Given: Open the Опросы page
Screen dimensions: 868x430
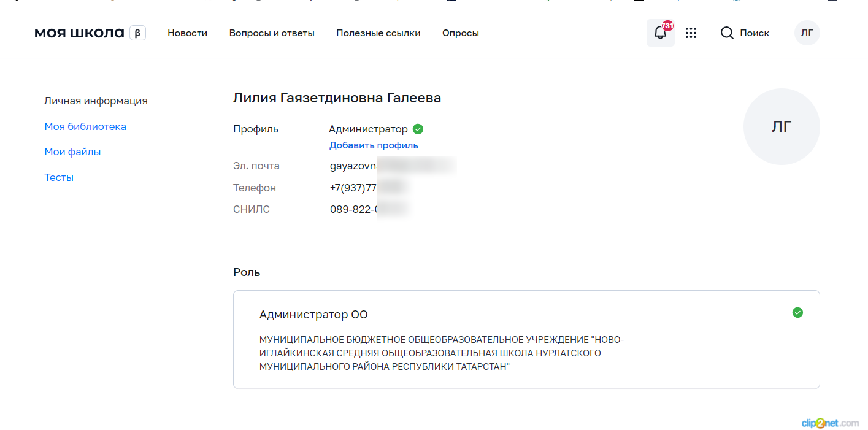Looking at the screenshot, I should pyautogui.click(x=460, y=33).
